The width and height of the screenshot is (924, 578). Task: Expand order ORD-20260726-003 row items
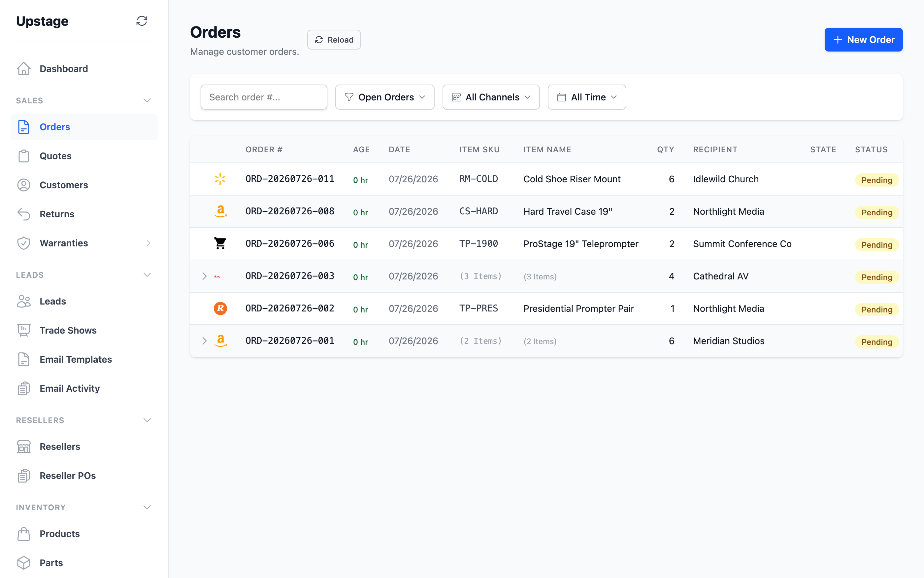tap(204, 276)
